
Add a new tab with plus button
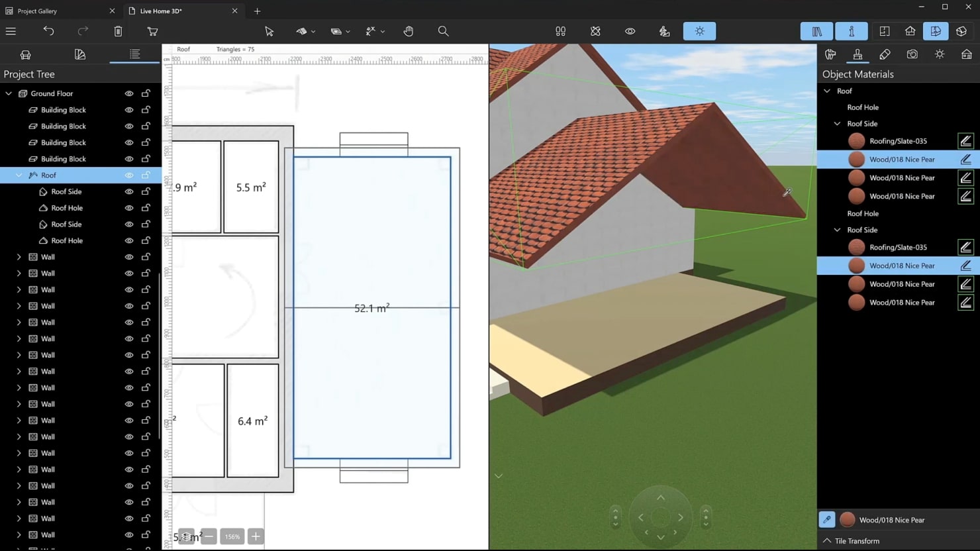[257, 11]
